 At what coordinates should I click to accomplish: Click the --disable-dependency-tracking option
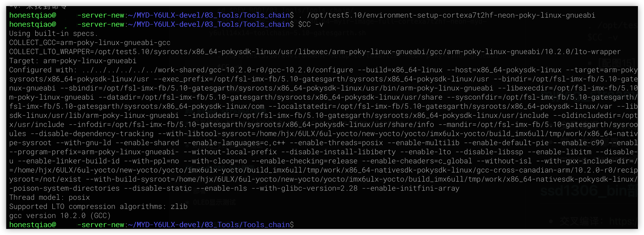click(x=92, y=134)
